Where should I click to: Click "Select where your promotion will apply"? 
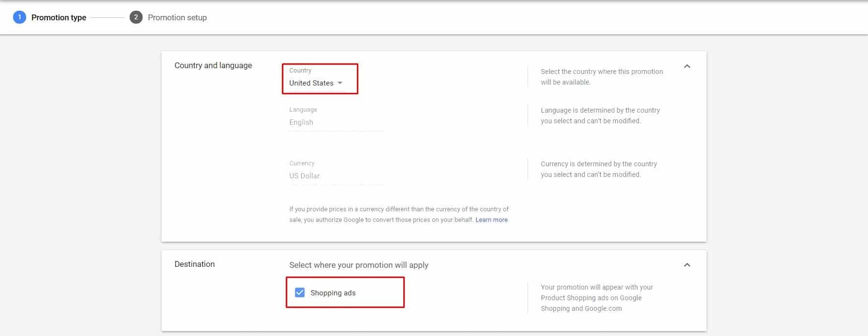(358, 265)
